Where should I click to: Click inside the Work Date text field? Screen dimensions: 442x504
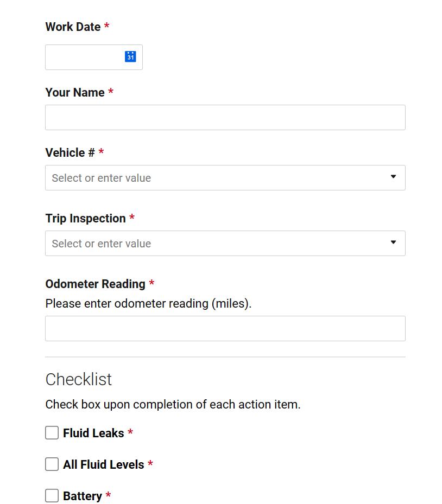tap(84, 57)
